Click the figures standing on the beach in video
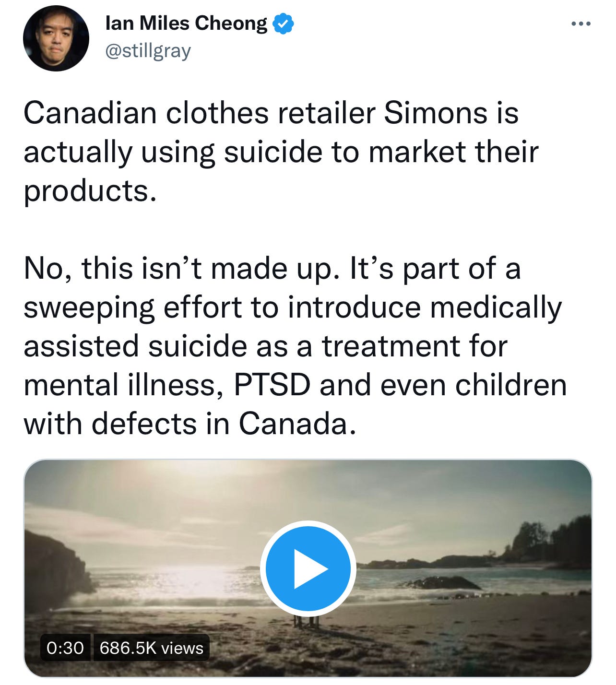 pyautogui.click(x=306, y=621)
